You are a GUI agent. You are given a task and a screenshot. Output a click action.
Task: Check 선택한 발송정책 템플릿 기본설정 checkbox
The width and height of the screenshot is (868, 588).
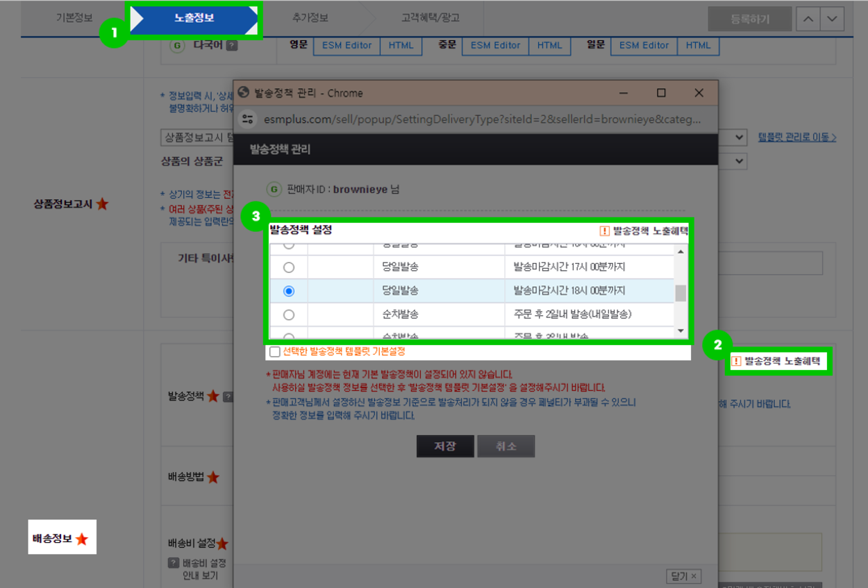click(275, 352)
